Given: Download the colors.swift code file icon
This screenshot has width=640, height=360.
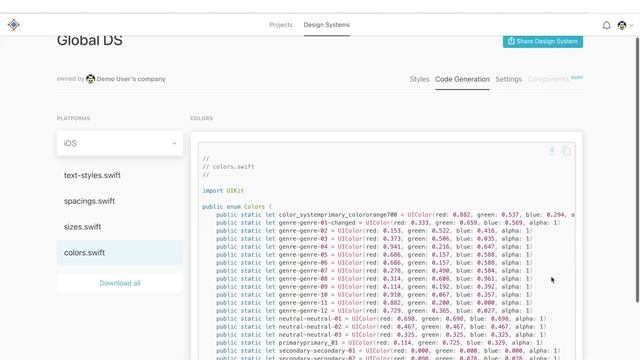Looking at the screenshot, I should (x=552, y=151).
